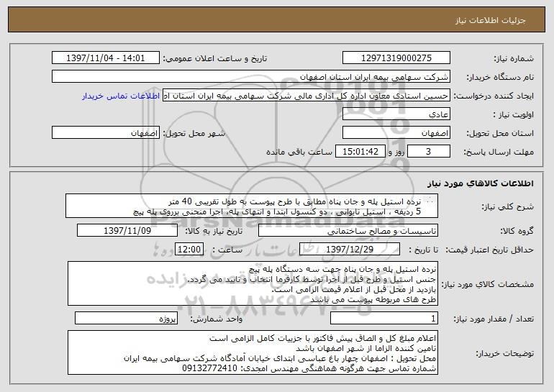Click the label تاریخ نیاز به کالا

pos(214,232)
